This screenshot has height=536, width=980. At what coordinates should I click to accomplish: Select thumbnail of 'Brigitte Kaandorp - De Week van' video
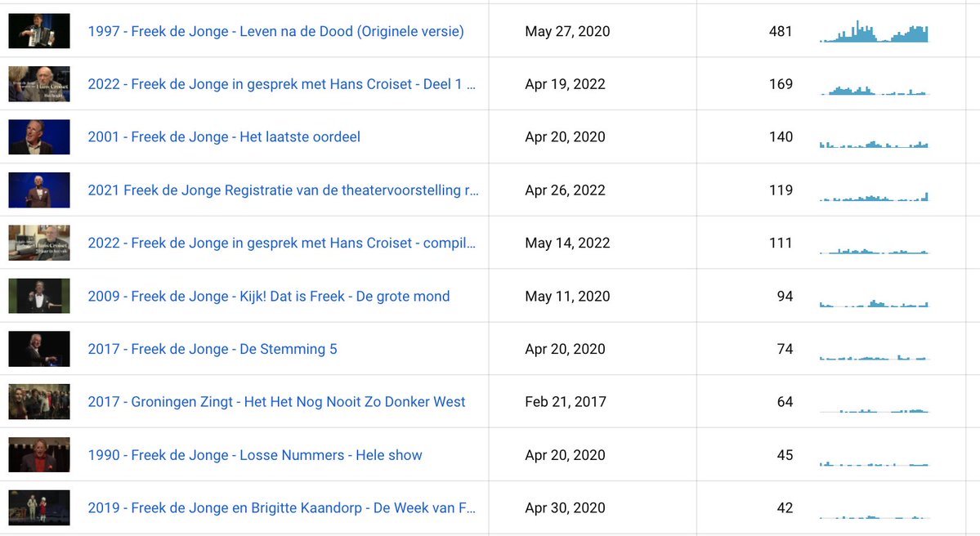pos(39,507)
